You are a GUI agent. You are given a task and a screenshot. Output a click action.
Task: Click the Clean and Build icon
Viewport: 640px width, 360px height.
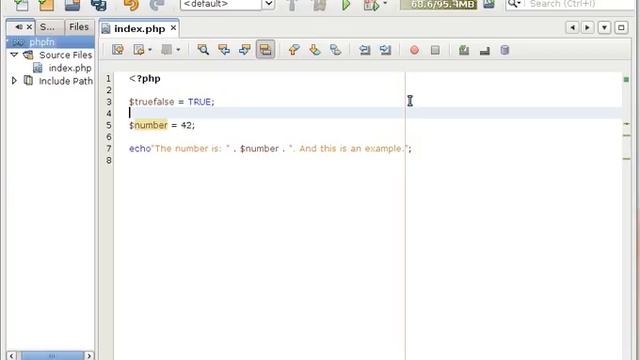tap(319, 5)
